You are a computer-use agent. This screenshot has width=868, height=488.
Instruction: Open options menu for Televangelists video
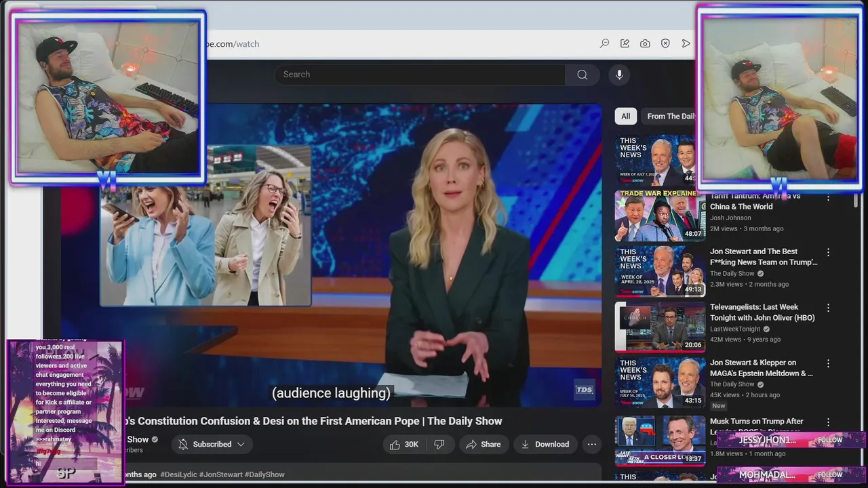point(828,308)
